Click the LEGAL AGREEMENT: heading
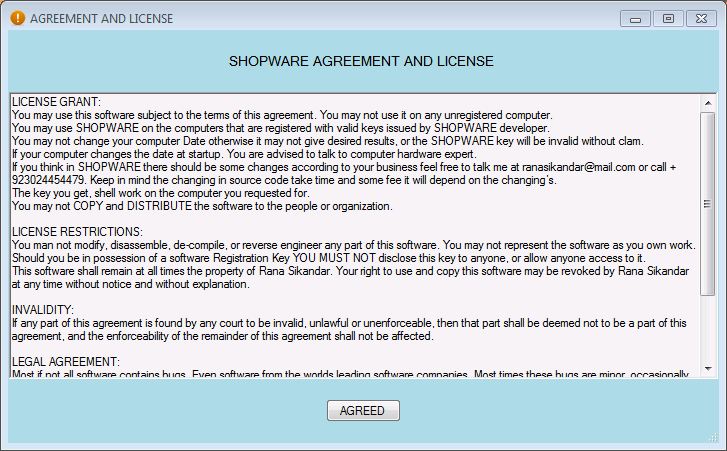Viewport: 727px width, 451px height. tap(65, 361)
